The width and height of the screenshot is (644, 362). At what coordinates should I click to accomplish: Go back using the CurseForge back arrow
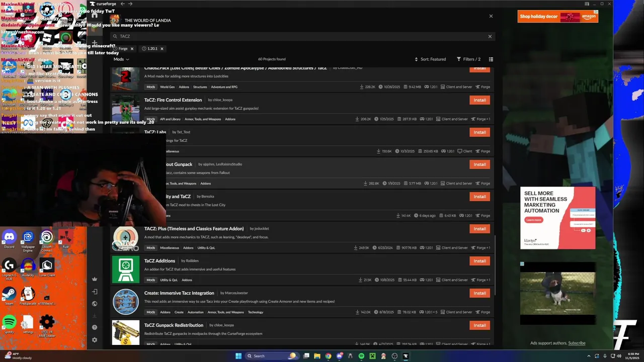[x=122, y=4]
